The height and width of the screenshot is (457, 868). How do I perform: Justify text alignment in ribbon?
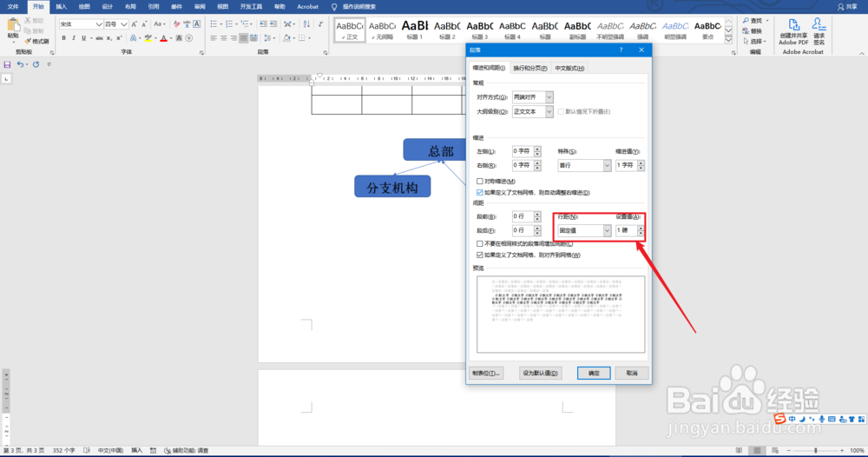(x=244, y=38)
